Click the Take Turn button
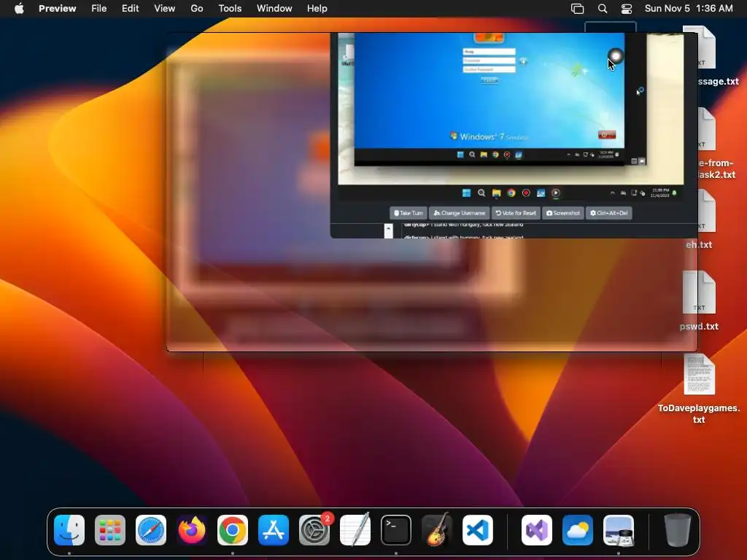 coord(409,213)
